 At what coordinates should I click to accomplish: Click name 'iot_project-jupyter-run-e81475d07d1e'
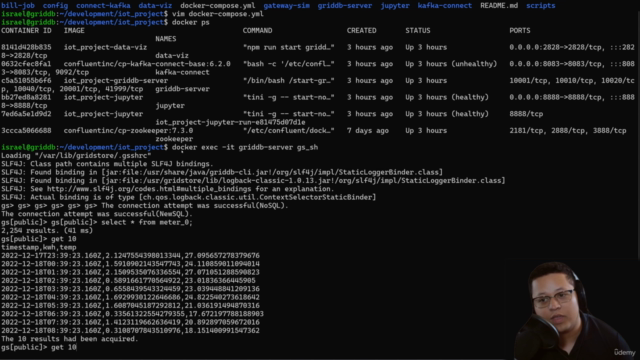(x=230, y=122)
